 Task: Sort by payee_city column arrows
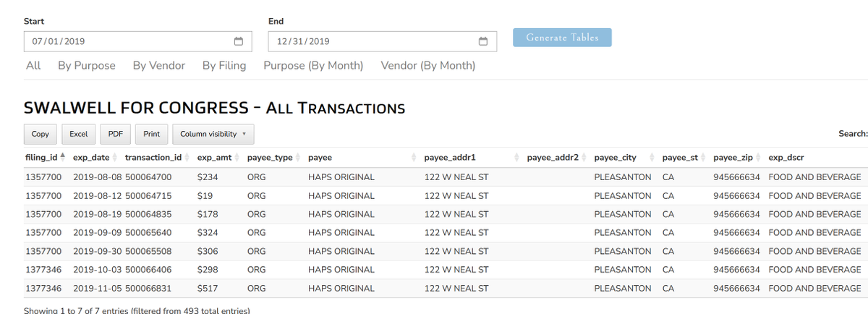pyautogui.click(x=653, y=157)
